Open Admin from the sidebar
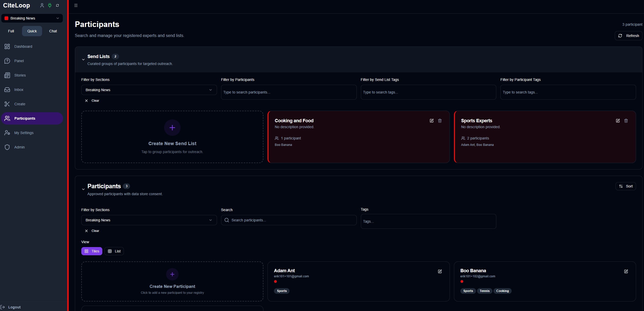644x311 pixels. pyautogui.click(x=32, y=147)
